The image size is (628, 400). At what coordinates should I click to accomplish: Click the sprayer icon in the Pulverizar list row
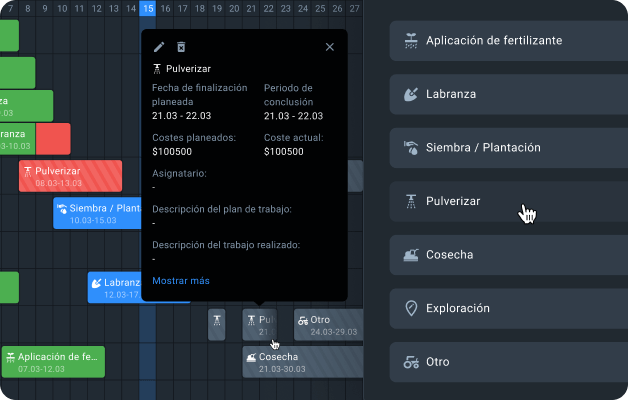click(411, 201)
